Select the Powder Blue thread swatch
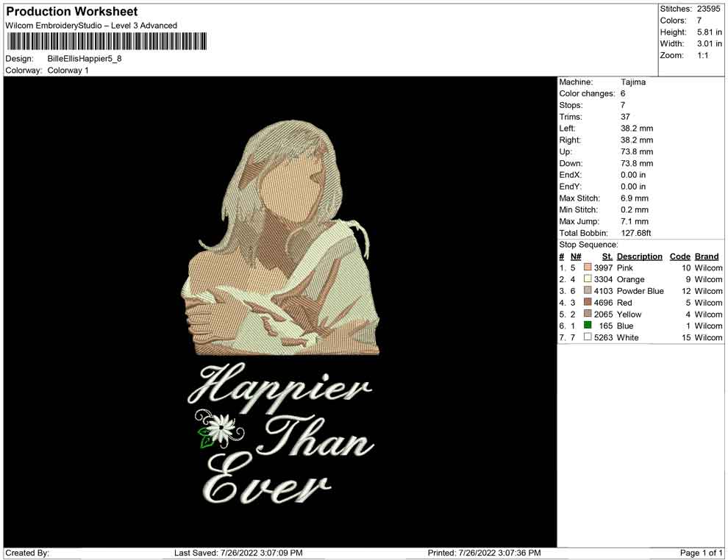Screen dimensions: 728x560 (588, 290)
